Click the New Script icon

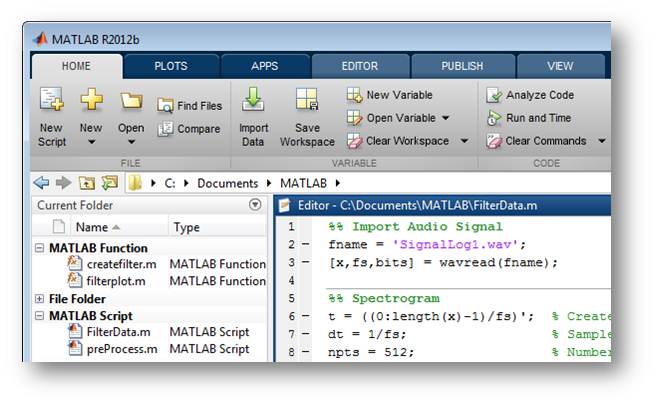click(x=51, y=100)
